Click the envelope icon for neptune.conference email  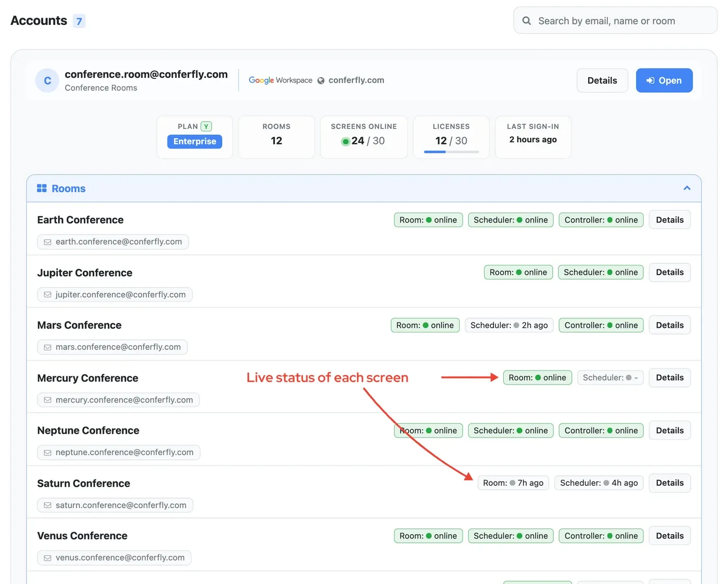click(47, 453)
